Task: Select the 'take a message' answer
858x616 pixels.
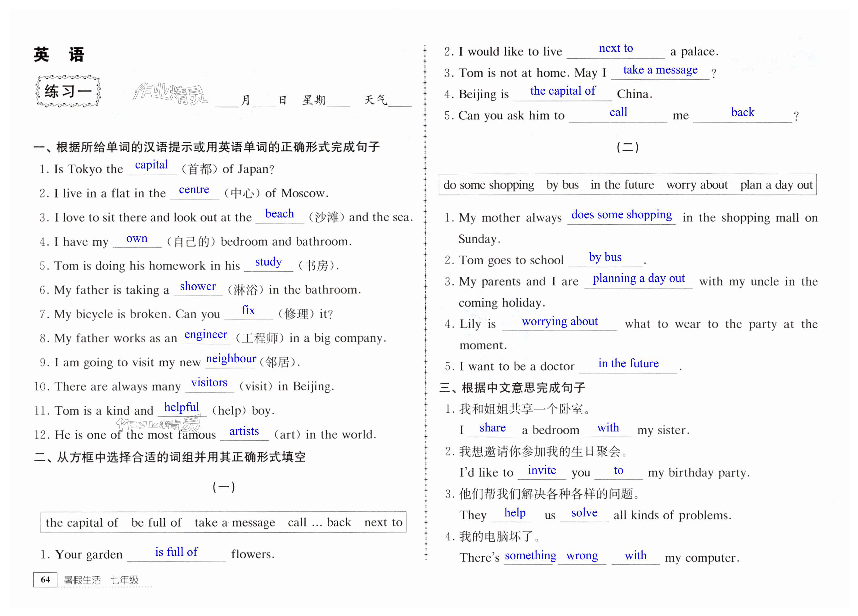Action: point(660,70)
